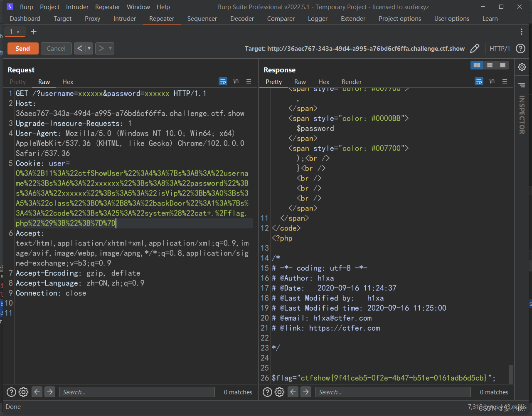Viewport: 532px width, 416px height.
Task: Click the Burp Suite logo icon
Action: (10, 7)
